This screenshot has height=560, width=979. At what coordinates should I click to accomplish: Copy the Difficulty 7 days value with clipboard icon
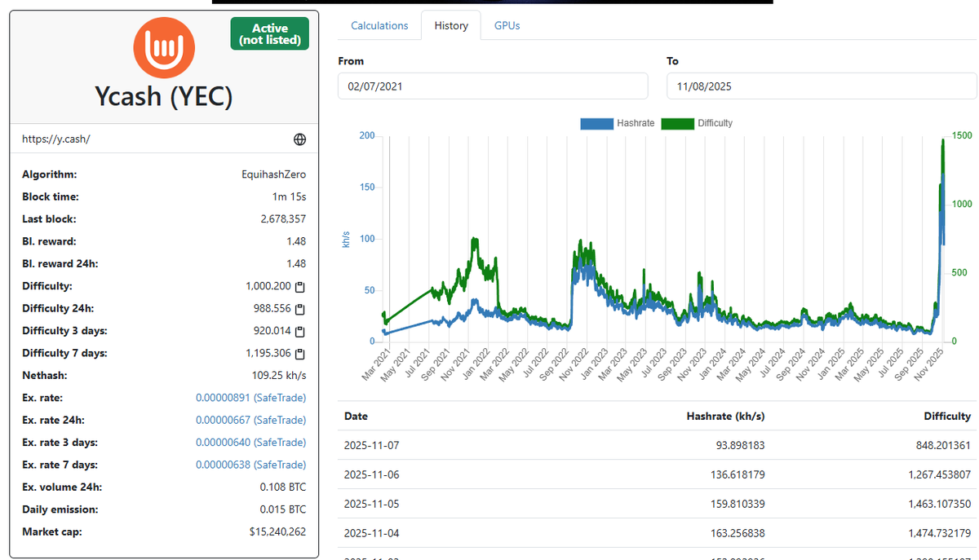[299, 354]
